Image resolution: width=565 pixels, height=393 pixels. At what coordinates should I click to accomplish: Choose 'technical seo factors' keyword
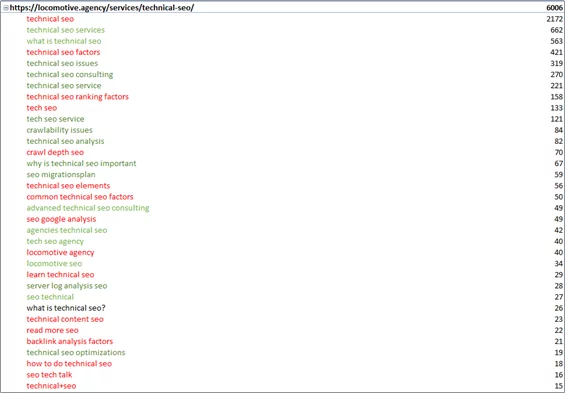click(x=63, y=52)
